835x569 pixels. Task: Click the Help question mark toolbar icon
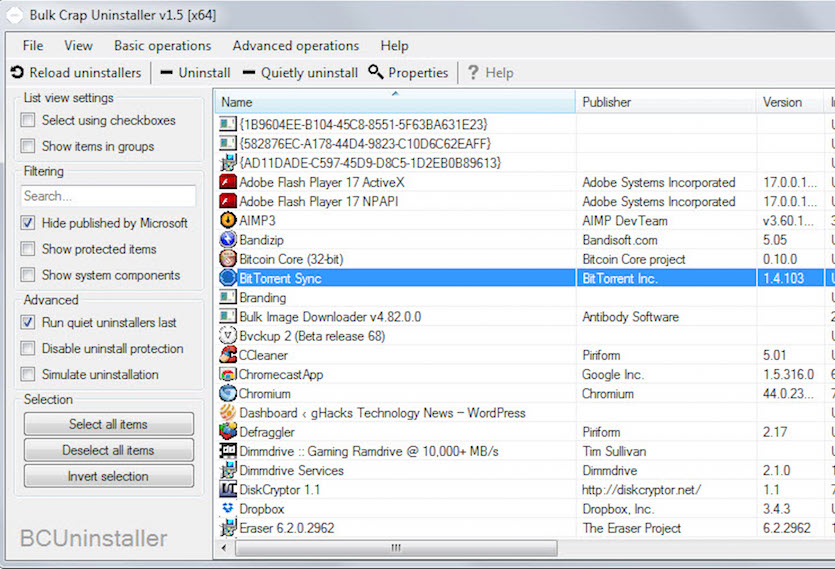(x=472, y=72)
